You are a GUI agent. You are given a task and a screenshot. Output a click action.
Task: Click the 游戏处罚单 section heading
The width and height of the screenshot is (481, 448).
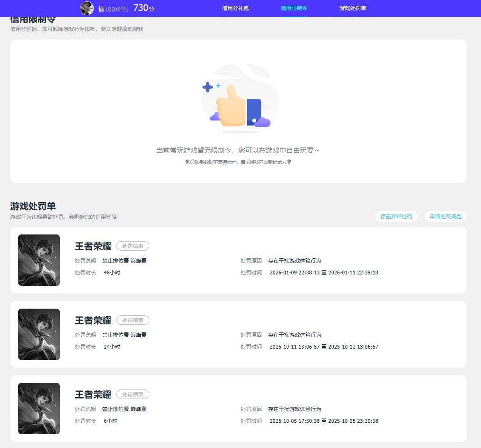tap(33, 206)
